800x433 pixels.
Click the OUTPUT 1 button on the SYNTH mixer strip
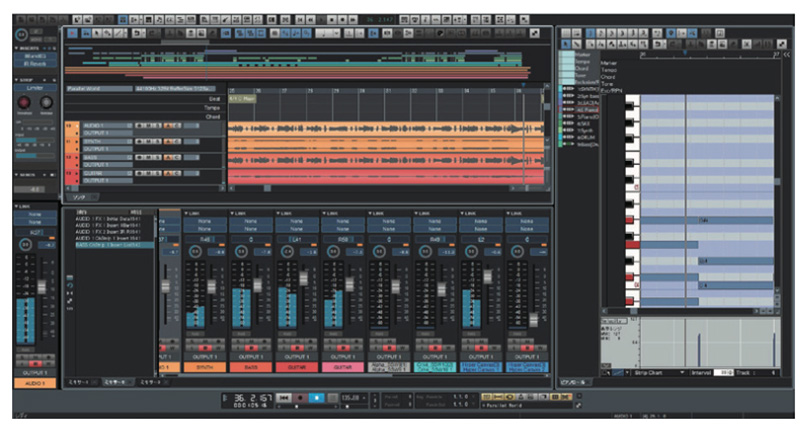pos(205,357)
